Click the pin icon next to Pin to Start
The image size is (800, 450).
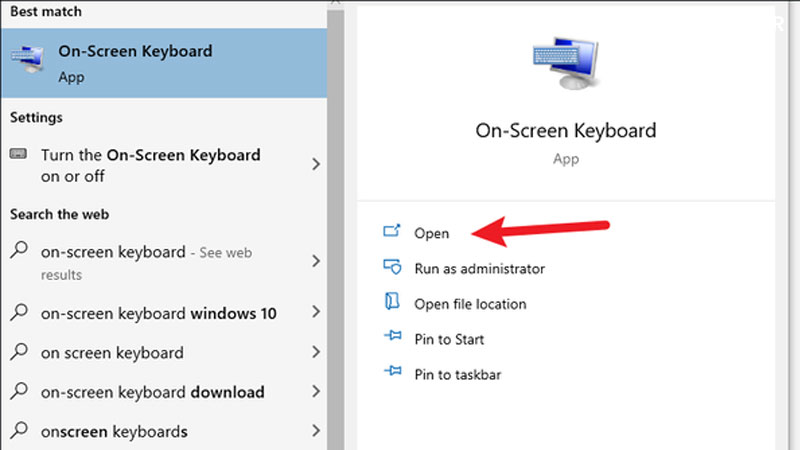pos(392,339)
